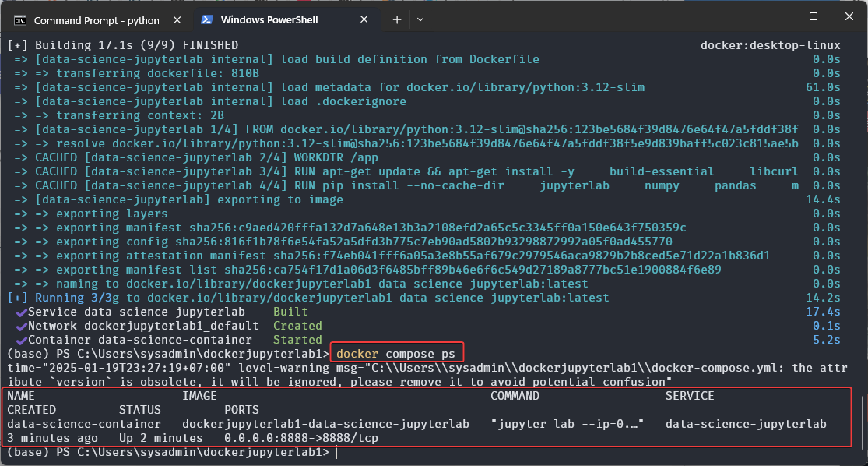The image size is (868, 466).
Task: Click the checkmark beside Service data-science-jupyterlab
Action: point(22,312)
